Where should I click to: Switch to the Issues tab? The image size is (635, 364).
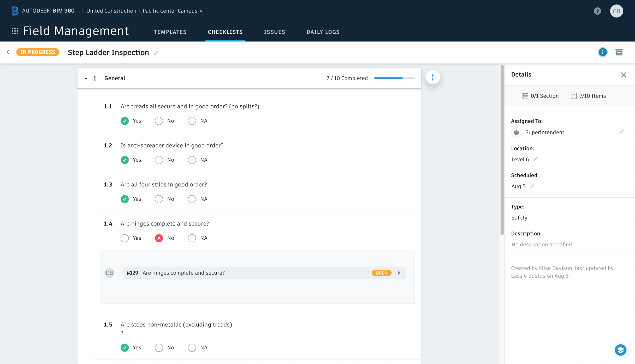pos(275,32)
